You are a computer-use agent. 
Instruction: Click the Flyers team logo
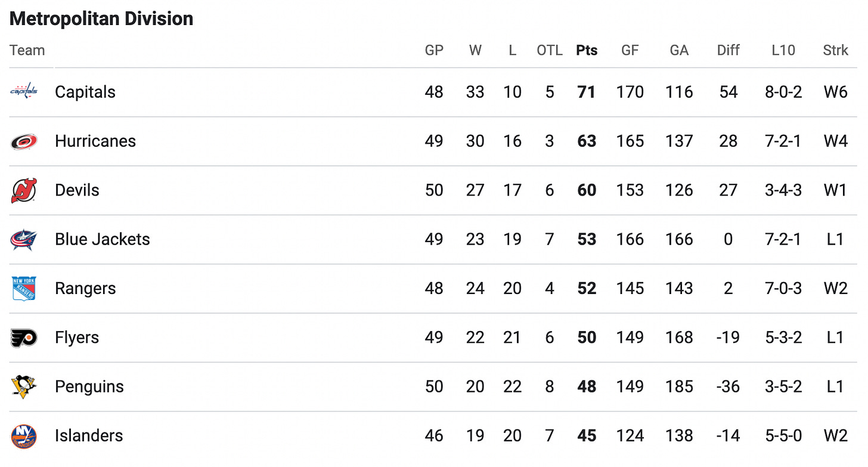click(x=24, y=338)
